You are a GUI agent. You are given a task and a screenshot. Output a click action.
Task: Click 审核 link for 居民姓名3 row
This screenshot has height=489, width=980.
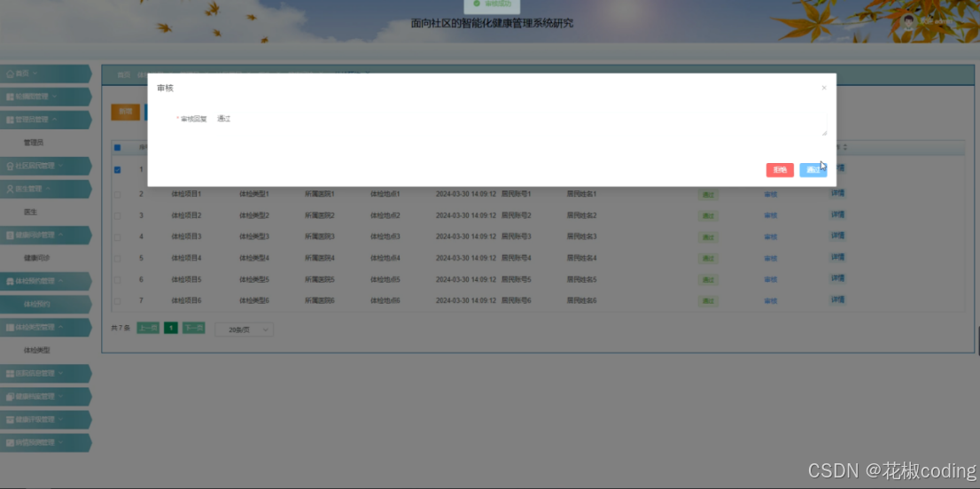click(x=771, y=237)
